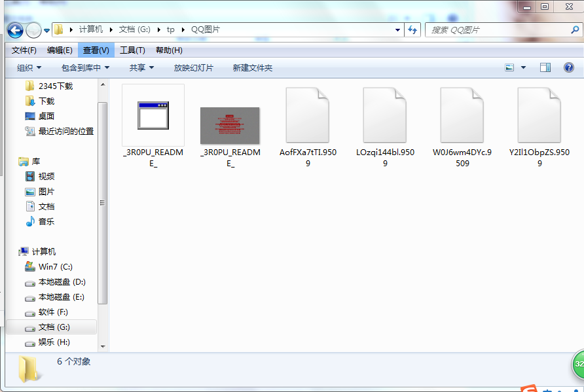Viewport: 584px width, 392px height.
Task: Select the 计算机 node in sidebar
Action: point(37,252)
